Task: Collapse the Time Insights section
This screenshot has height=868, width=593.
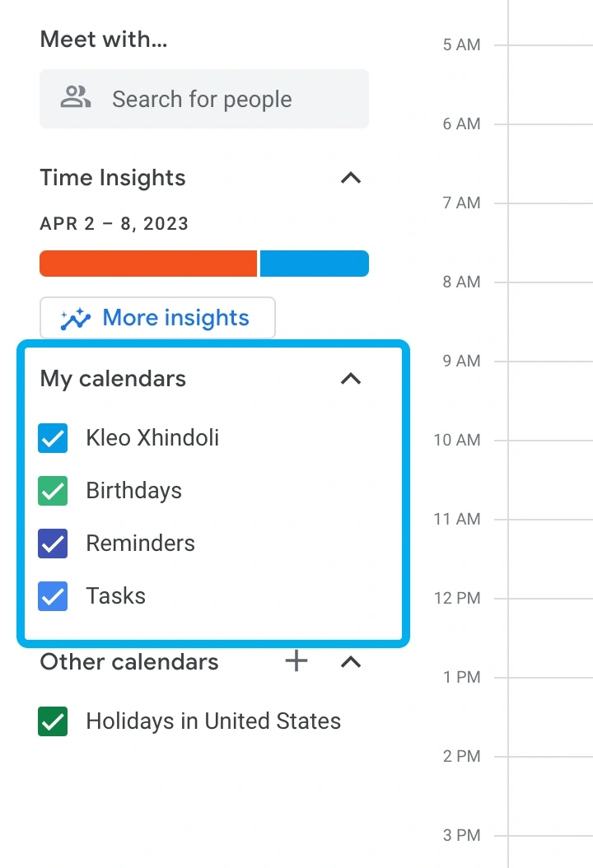Action: click(351, 178)
